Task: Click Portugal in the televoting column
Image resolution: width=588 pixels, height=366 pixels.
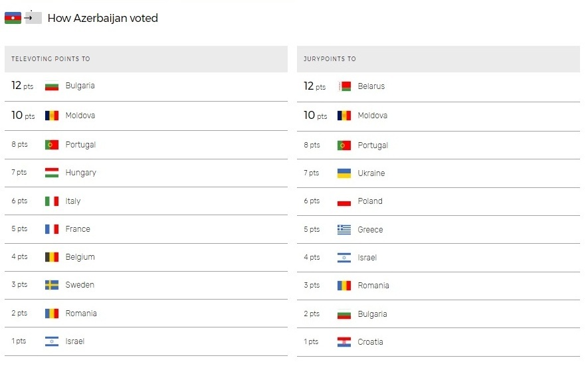Action: coord(80,145)
